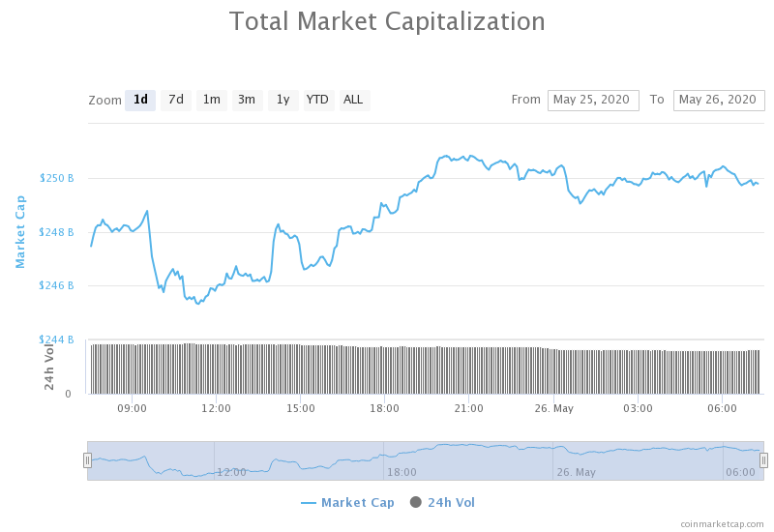
Task: Click the Market Cap blue line icon
Action: [308, 503]
